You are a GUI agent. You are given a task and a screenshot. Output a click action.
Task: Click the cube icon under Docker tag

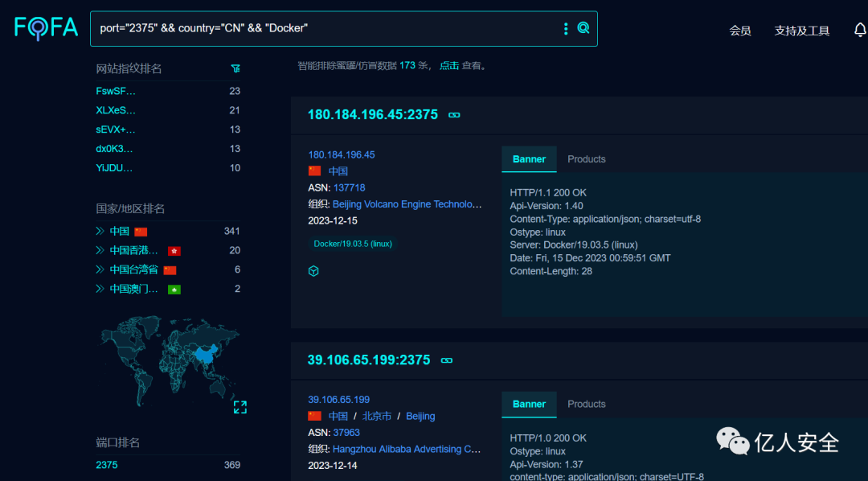coord(313,271)
